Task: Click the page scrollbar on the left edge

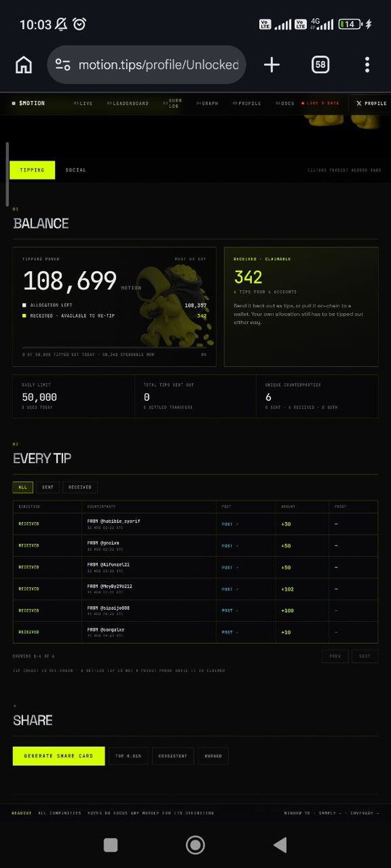Action: click(x=7, y=175)
